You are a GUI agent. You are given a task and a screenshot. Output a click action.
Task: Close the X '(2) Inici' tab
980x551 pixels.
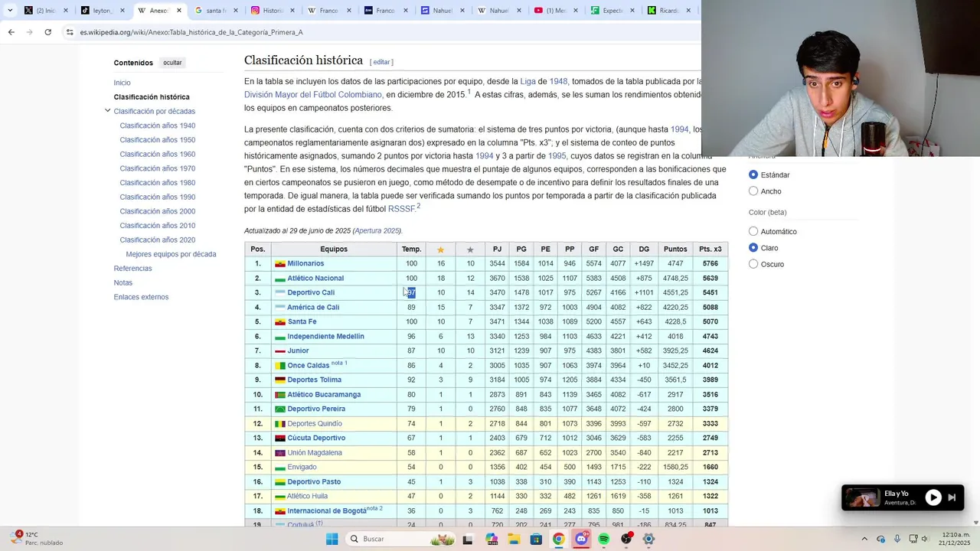[66, 11]
